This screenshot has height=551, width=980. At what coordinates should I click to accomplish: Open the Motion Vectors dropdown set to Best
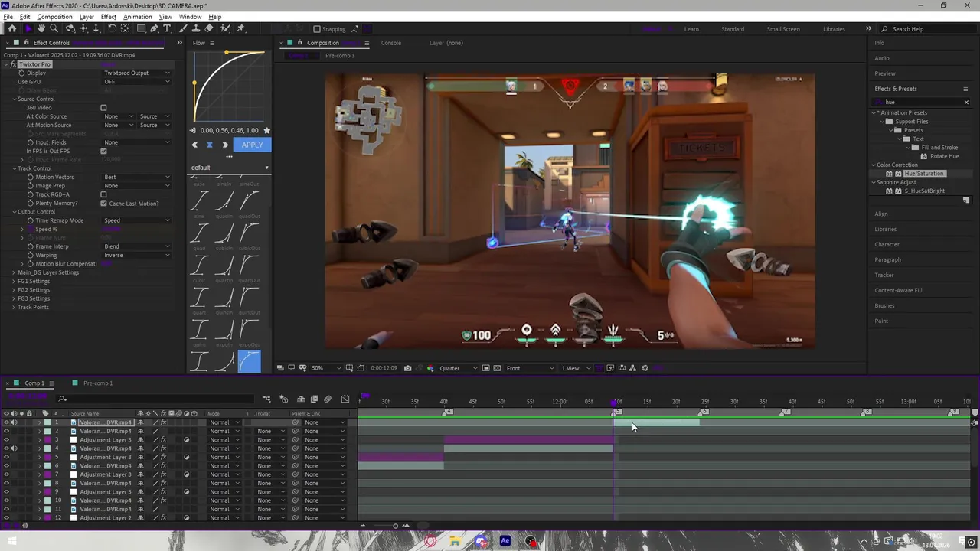(137, 177)
